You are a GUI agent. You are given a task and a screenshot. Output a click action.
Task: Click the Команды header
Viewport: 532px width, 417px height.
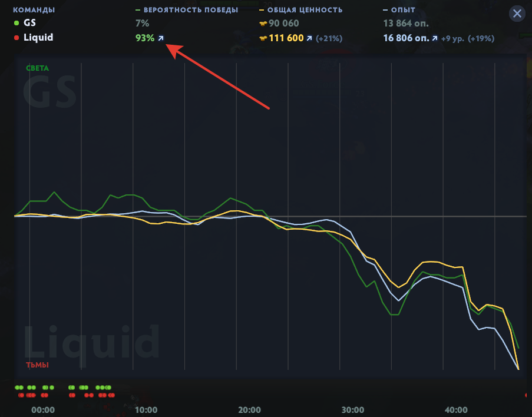(x=34, y=10)
